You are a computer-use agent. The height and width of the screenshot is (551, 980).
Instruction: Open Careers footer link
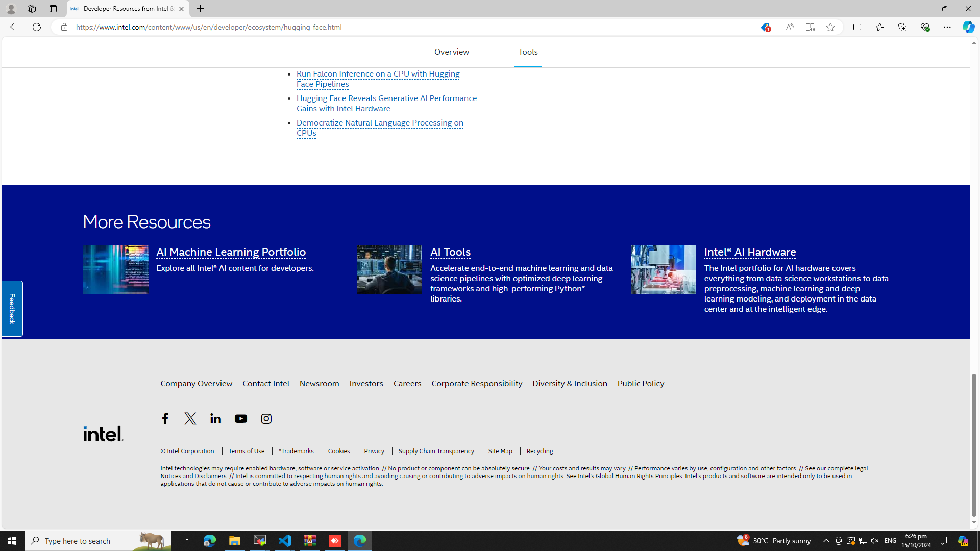pyautogui.click(x=407, y=384)
